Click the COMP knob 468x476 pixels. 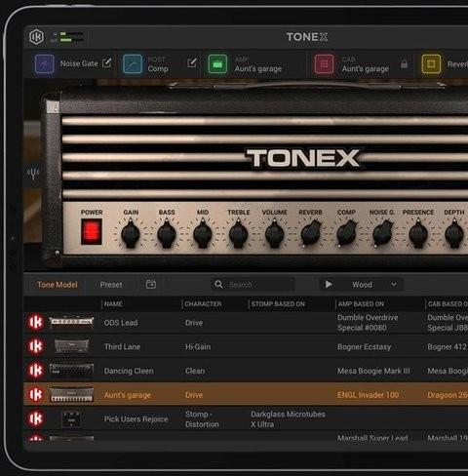click(346, 233)
